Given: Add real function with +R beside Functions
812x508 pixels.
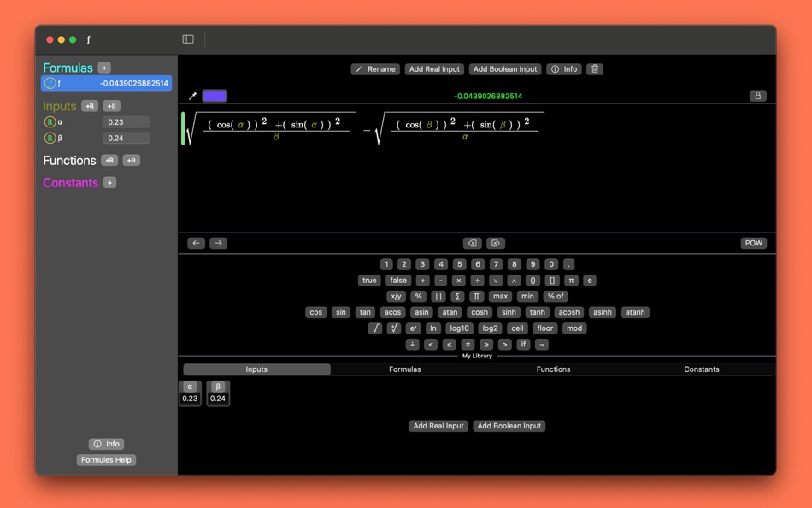Looking at the screenshot, I should coord(109,161).
